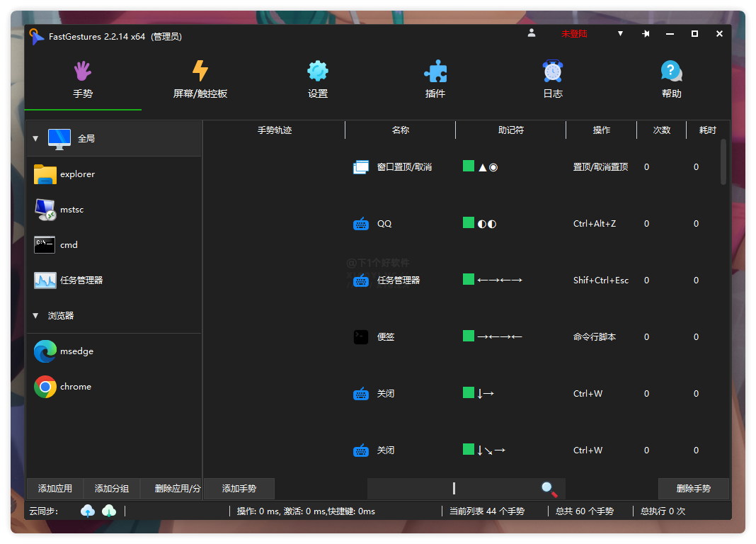The height and width of the screenshot is (544, 756).
Task: Click 当前列表 44 个手势 status text
Action: click(487, 511)
